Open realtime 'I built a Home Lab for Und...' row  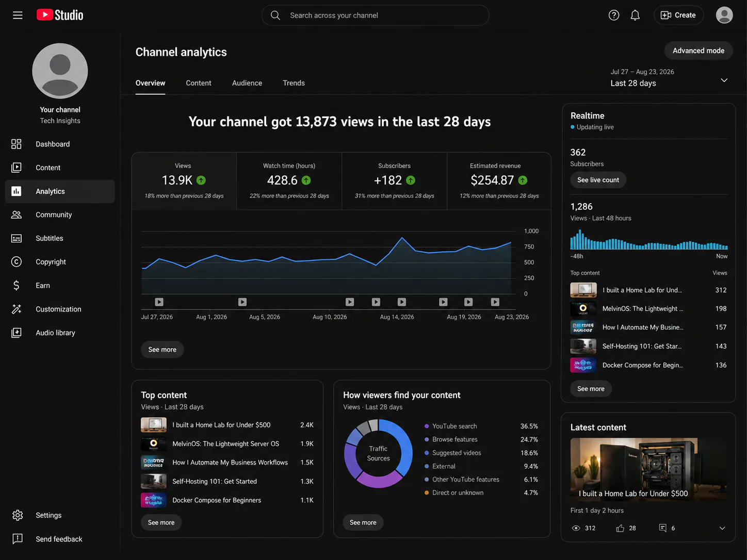click(648, 290)
